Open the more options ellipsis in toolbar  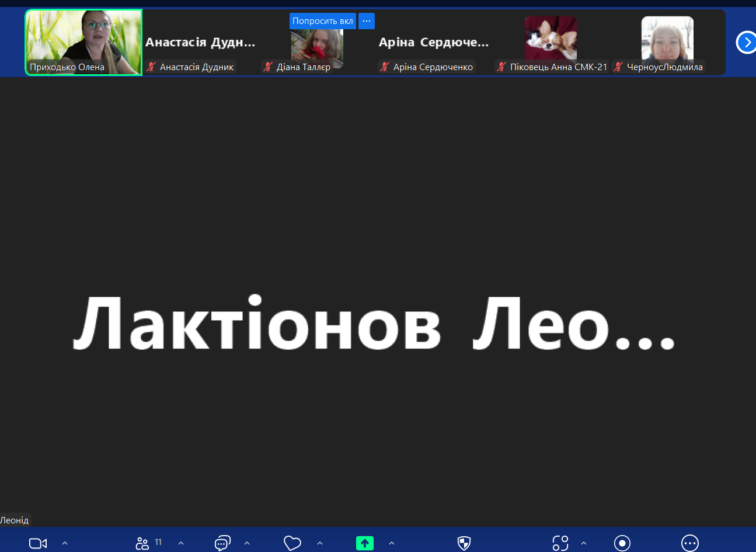click(x=690, y=543)
